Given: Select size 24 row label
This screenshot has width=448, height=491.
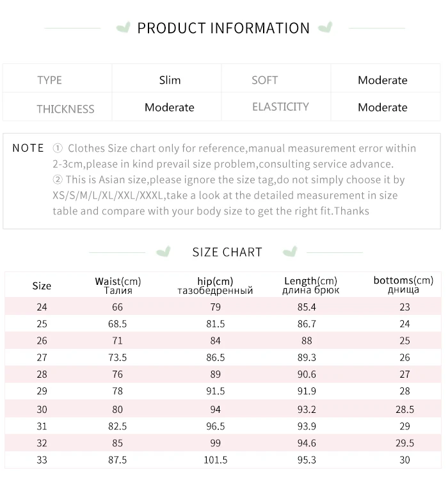Looking at the screenshot, I should click(42, 307).
